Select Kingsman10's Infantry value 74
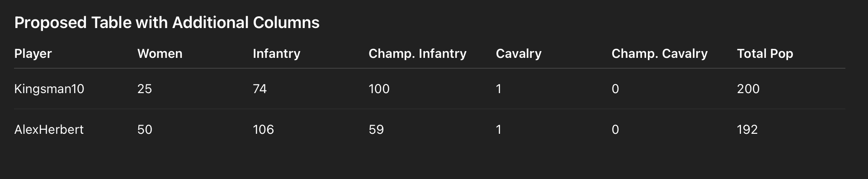Image resolution: width=868 pixels, height=179 pixels. (259, 89)
